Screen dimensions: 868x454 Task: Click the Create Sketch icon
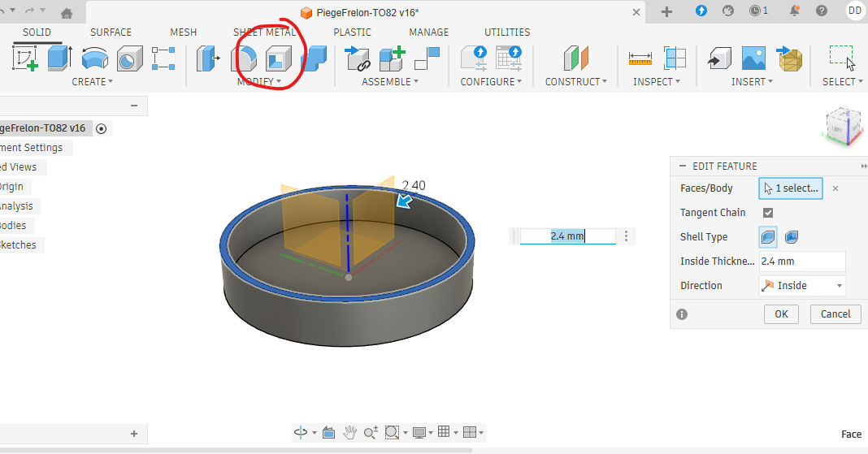click(x=25, y=58)
